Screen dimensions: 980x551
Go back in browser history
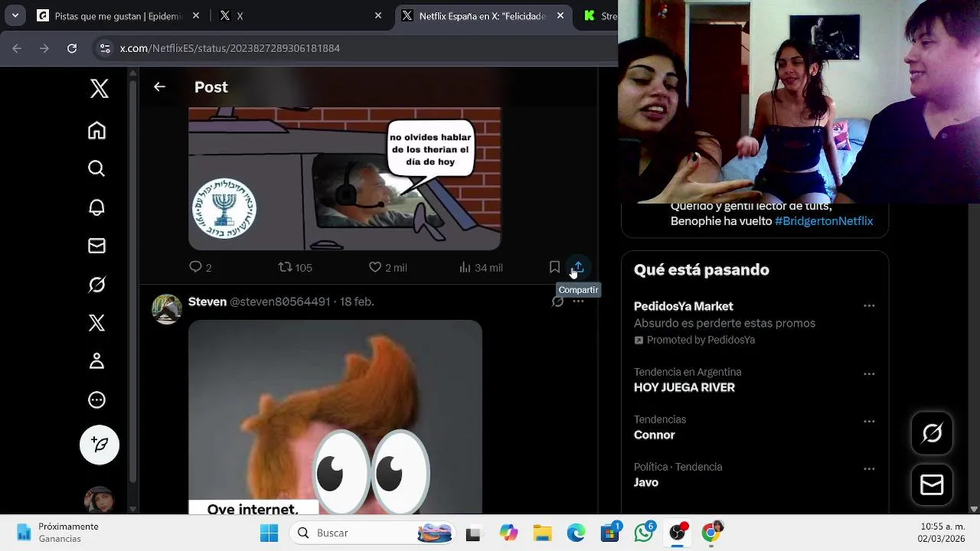[x=18, y=48]
